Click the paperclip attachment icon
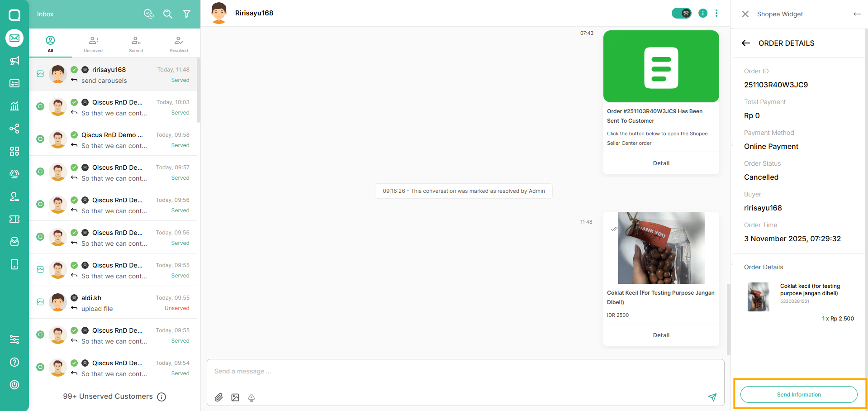Image resolution: width=868 pixels, height=411 pixels. 219,397
